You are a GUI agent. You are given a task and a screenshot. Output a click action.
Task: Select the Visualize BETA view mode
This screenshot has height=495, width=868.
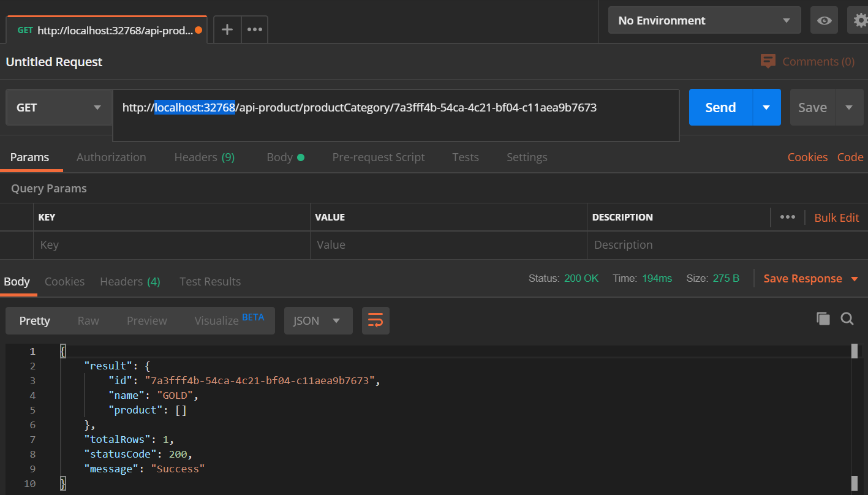coord(230,320)
